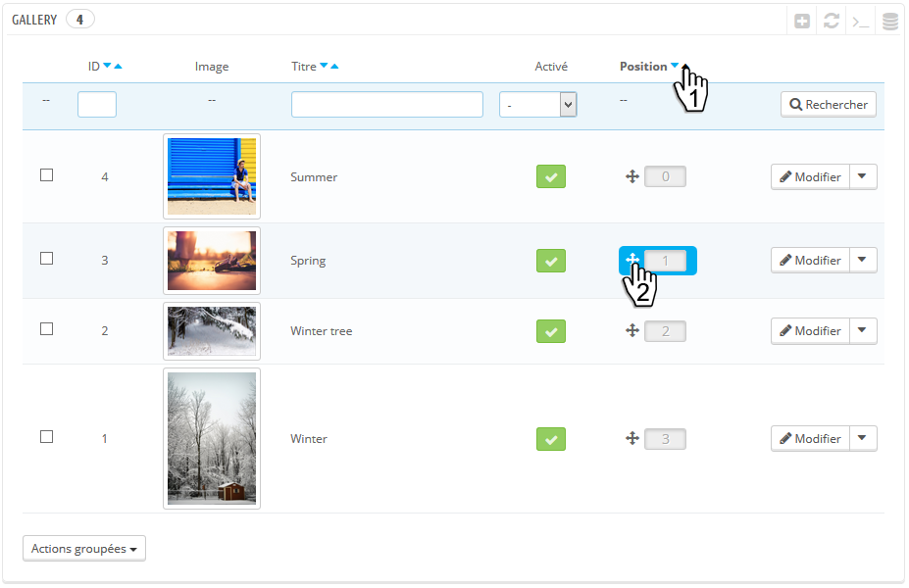Click position value 3 of Winter
The height and width of the screenshot is (588, 909).
click(666, 439)
